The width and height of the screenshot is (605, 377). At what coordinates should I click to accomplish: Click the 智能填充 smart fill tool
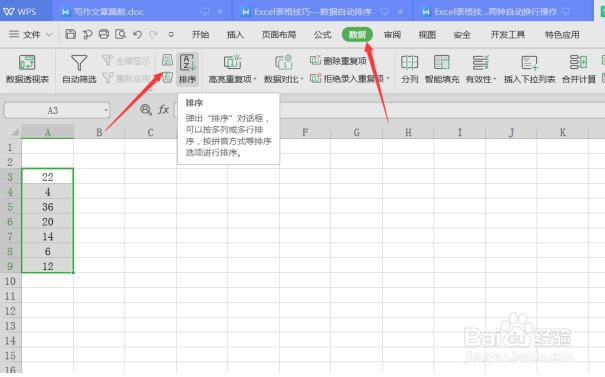pos(442,69)
